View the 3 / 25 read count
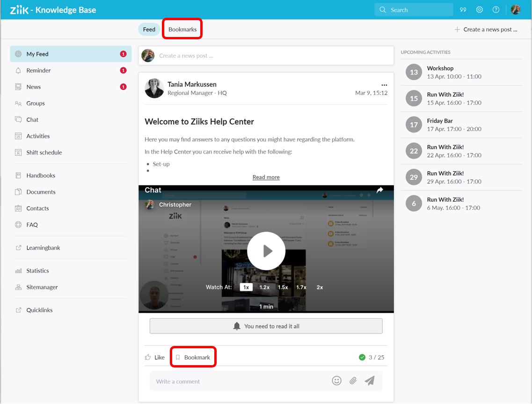The image size is (532, 404). (x=372, y=357)
